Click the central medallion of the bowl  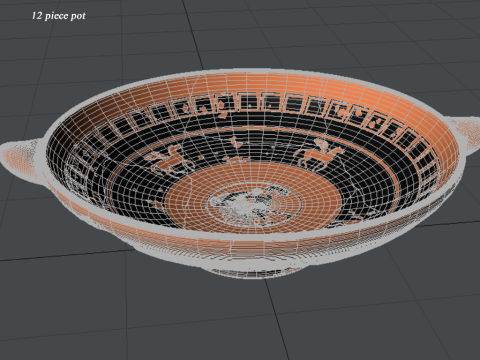pyautogui.click(x=255, y=206)
